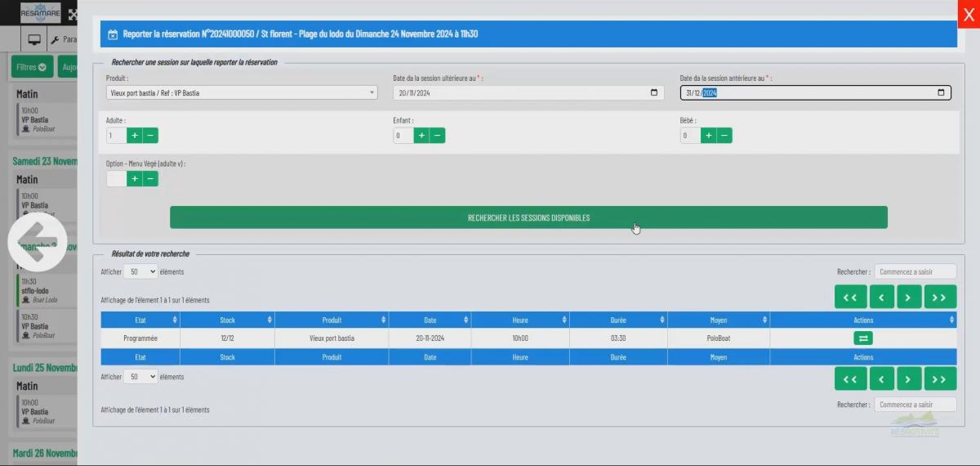Click the calendar icon in dialog title bar

coord(113,34)
